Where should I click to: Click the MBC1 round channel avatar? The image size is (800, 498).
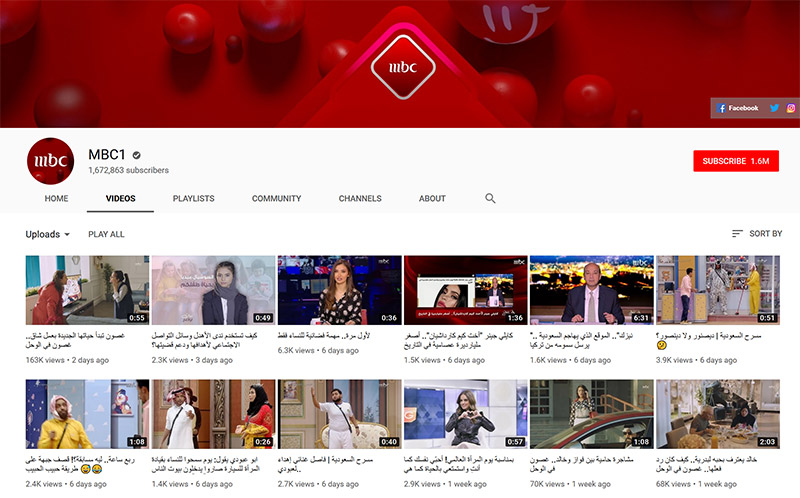click(51, 161)
